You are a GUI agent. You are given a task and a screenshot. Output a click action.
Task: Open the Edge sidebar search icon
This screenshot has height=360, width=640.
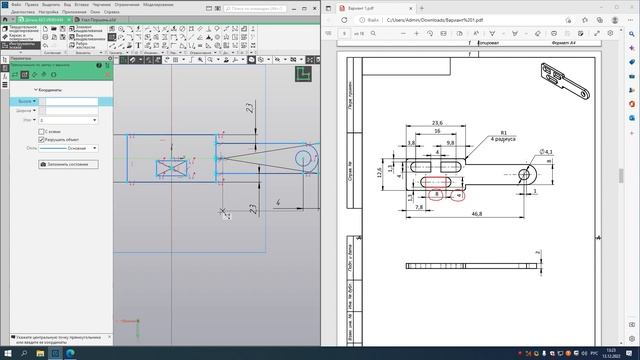click(632, 34)
